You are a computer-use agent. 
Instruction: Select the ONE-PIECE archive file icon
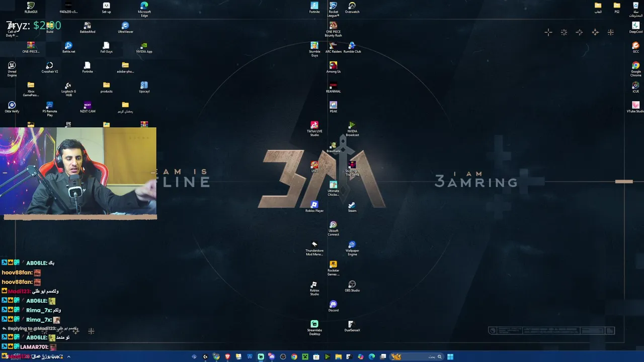point(31,47)
